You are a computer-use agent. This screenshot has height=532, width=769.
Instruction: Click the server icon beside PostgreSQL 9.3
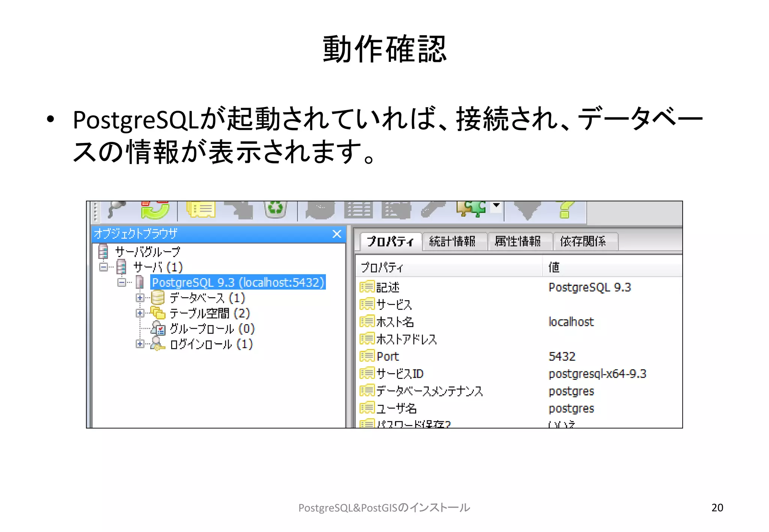pos(140,282)
